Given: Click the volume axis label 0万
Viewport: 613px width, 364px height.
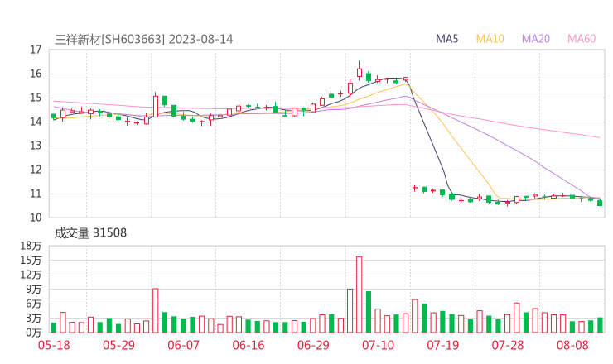Looking at the screenshot, I should click(x=34, y=333).
